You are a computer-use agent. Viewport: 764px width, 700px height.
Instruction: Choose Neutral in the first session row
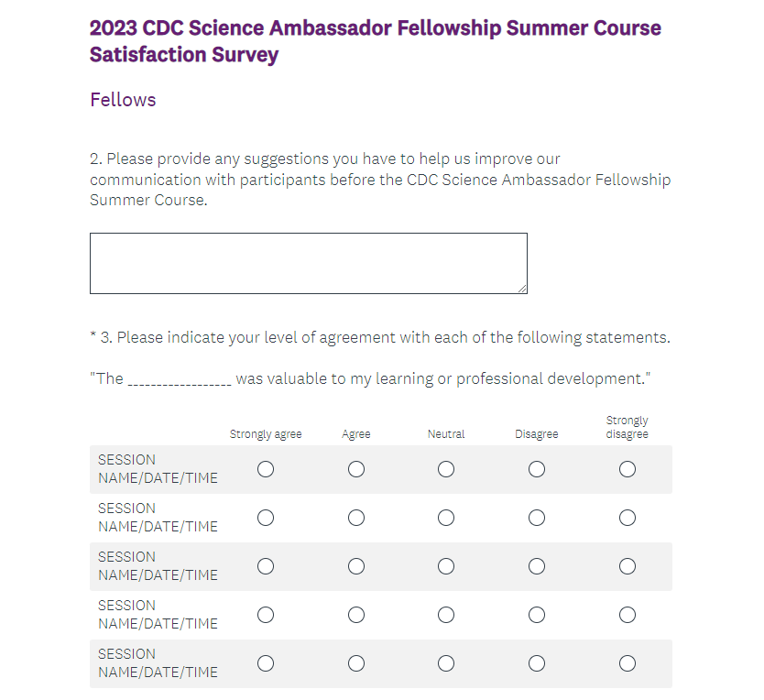pos(446,469)
